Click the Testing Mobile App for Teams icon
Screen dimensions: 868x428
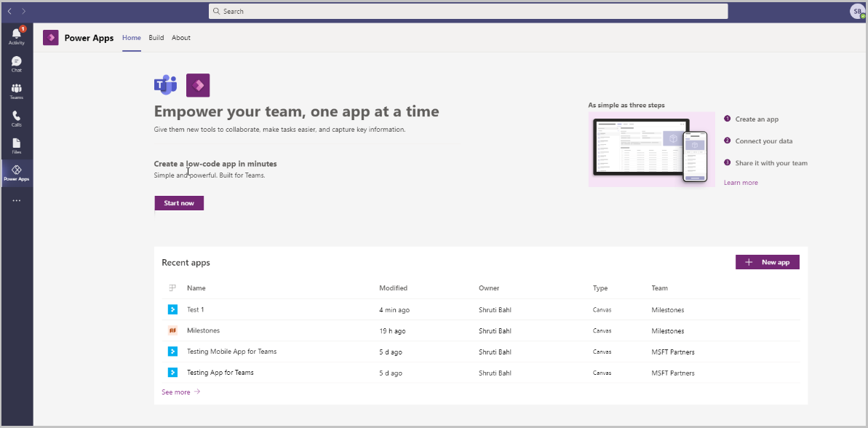(x=172, y=351)
